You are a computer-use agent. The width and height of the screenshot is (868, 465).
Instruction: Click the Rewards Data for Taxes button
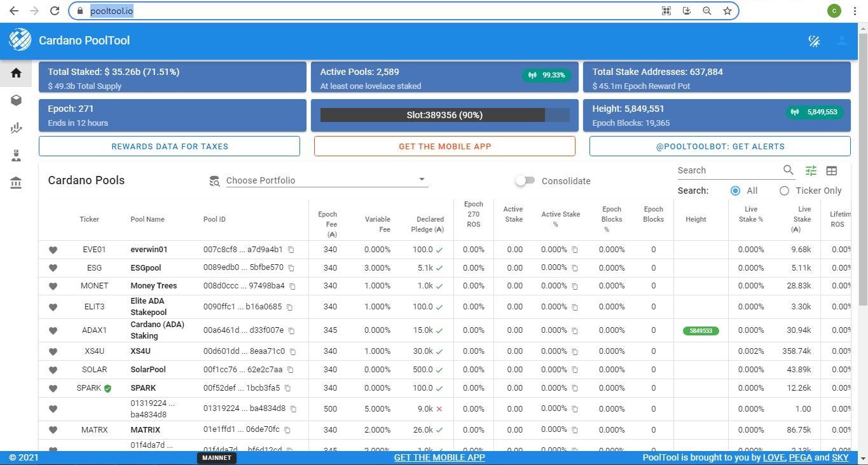pos(169,146)
